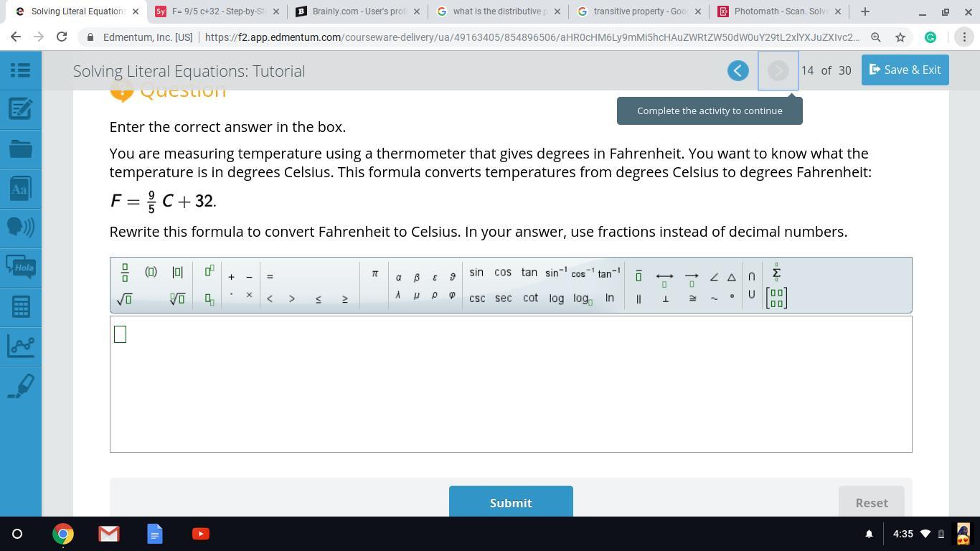Insert subscript template

tap(209, 298)
